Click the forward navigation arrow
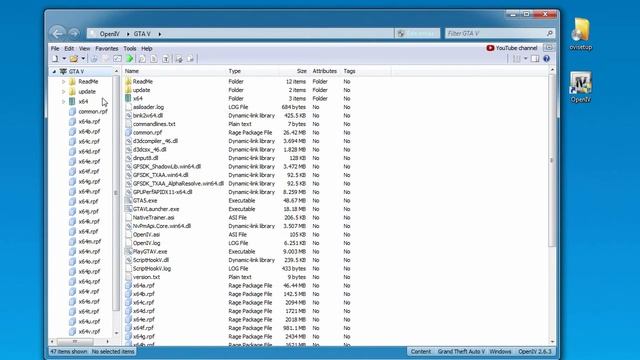 [74, 33]
